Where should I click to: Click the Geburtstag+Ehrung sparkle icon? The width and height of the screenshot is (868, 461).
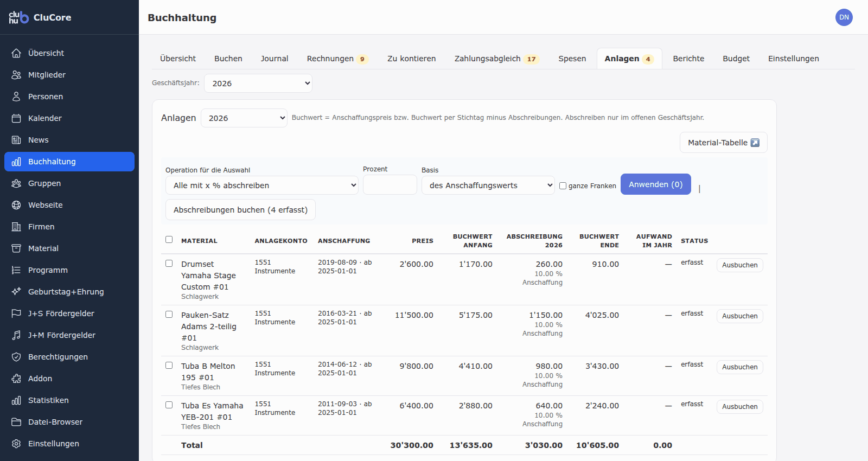point(16,292)
